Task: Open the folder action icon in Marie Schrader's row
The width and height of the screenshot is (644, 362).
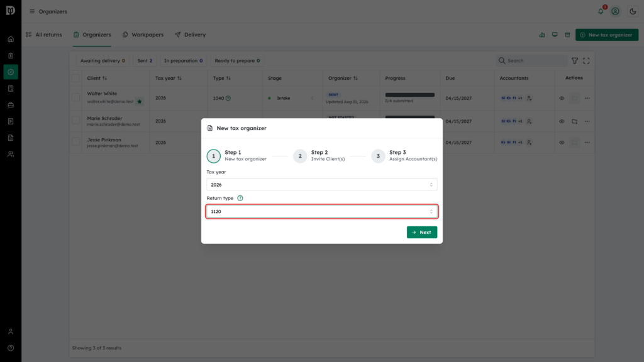Action: [x=575, y=121]
